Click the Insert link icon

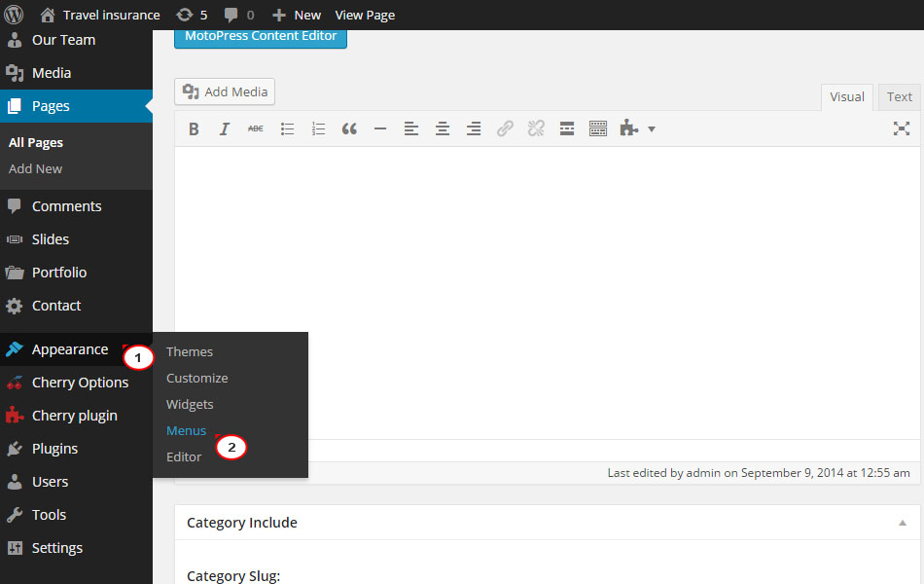(505, 128)
